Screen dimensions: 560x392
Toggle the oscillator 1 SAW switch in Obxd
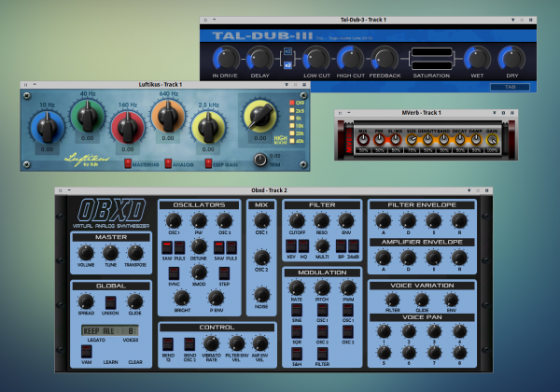167,247
